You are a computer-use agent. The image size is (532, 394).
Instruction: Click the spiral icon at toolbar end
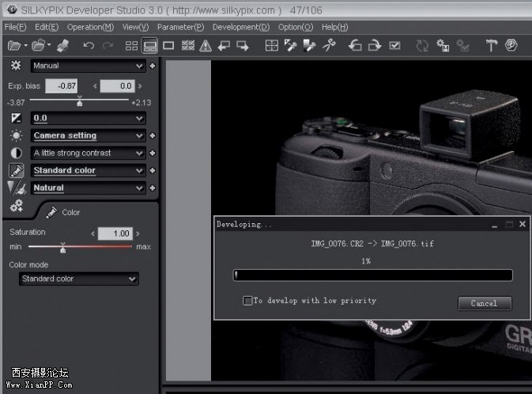511,45
